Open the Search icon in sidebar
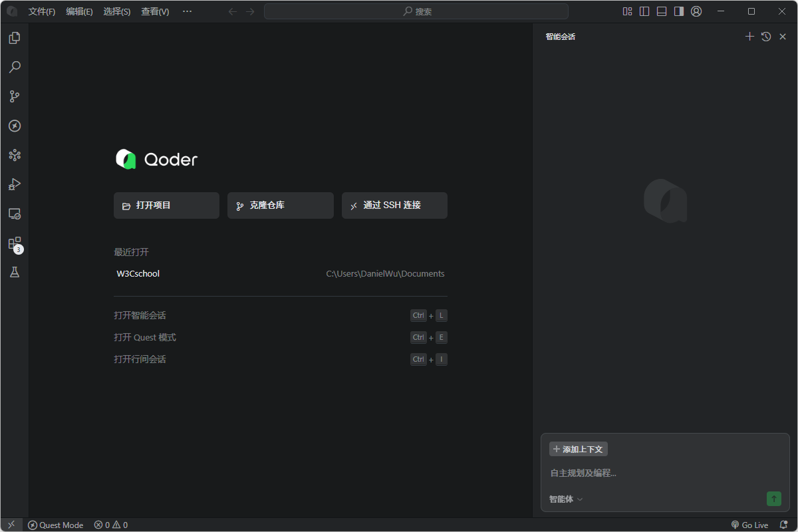This screenshot has width=798, height=532. pyautogui.click(x=15, y=67)
